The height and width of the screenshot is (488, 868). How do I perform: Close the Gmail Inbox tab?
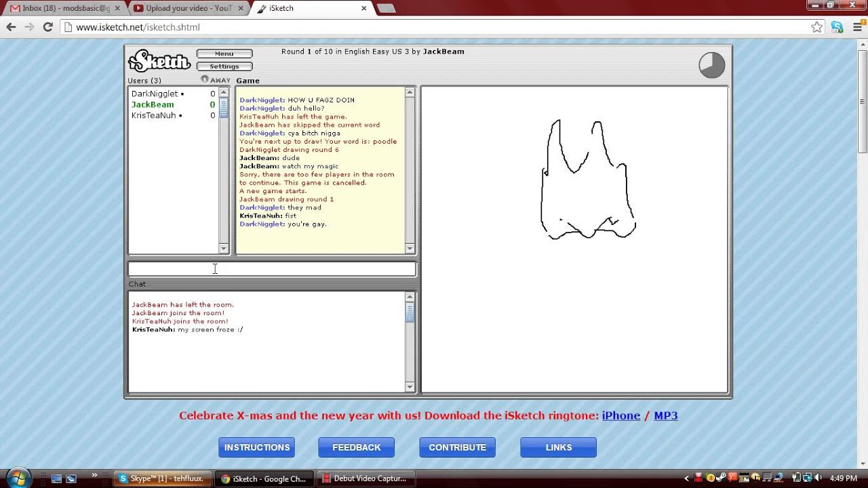click(117, 8)
